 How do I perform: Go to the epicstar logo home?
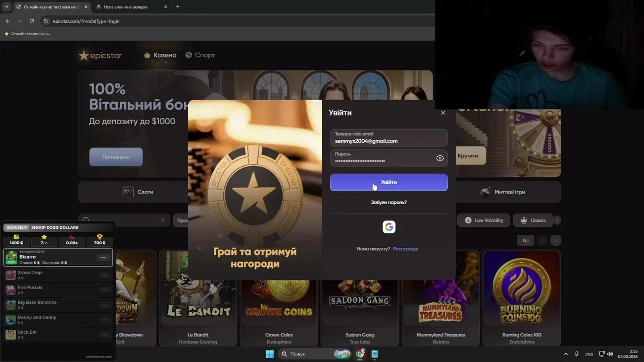(100, 55)
